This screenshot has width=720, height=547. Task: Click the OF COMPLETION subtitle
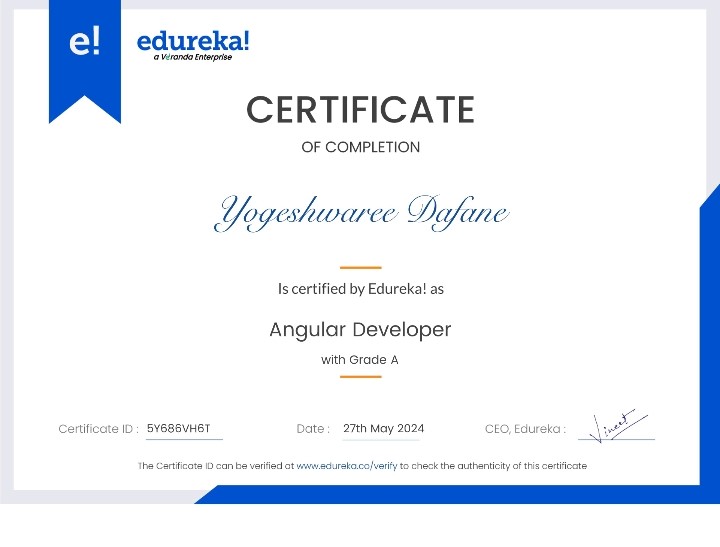[360, 147]
